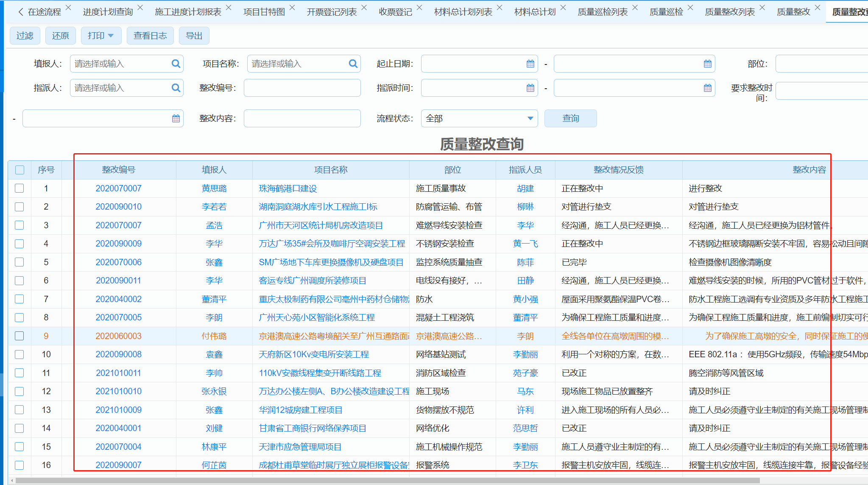Toggle the select-all header checkbox
The width and height of the screenshot is (868, 485).
[x=20, y=170]
